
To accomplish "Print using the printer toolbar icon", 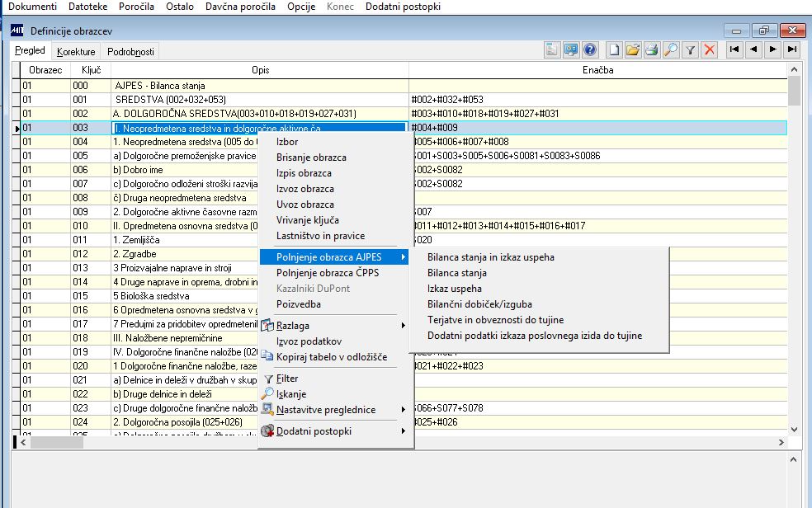I will click(652, 49).
